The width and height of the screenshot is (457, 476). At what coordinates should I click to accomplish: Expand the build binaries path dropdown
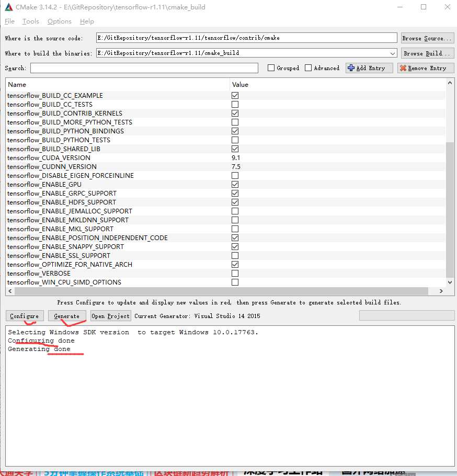click(392, 53)
